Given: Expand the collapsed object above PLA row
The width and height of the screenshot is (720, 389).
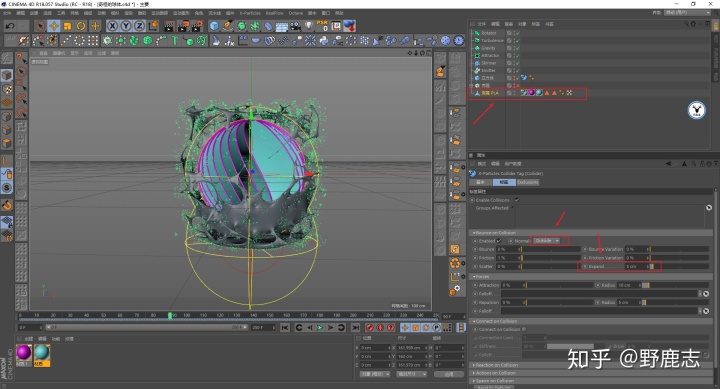Looking at the screenshot, I should click(x=471, y=85).
